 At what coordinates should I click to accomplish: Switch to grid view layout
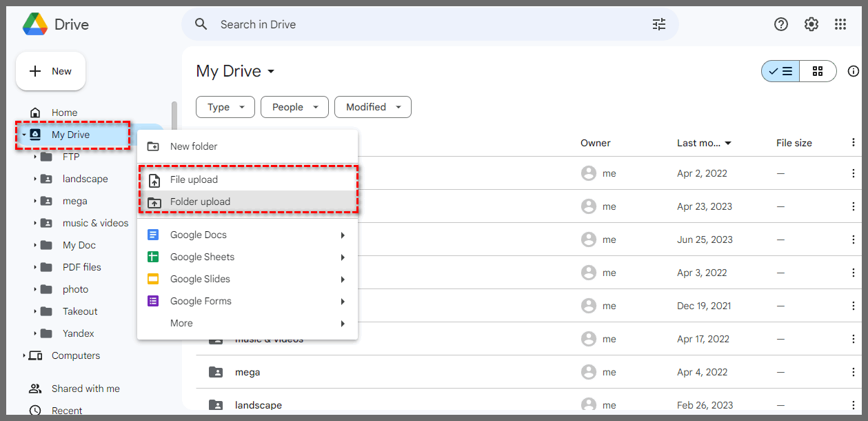coord(818,71)
